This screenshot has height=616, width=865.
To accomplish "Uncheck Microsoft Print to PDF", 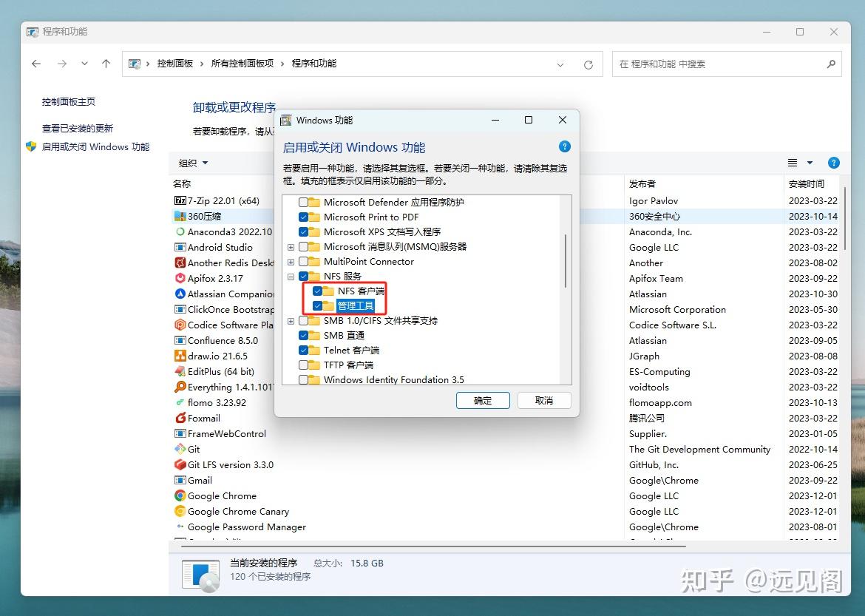I will click(303, 217).
